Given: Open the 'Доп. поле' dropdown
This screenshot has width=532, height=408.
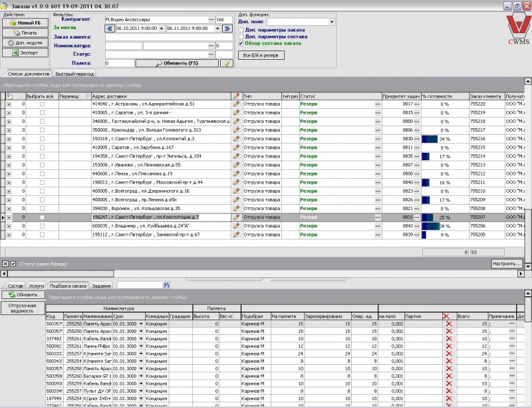Looking at the screenshot, I should [x=332, y=22].
